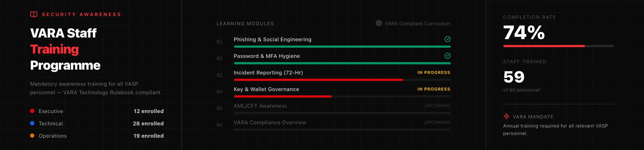Click the green checkmark for Phishing & Social Engineering

447,39
